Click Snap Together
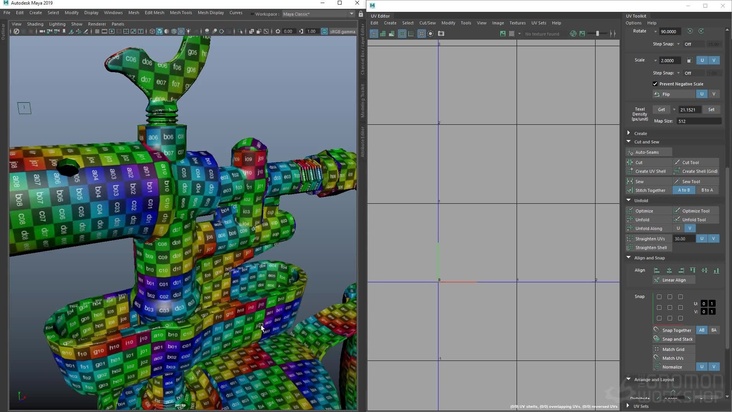 pos(674,330)
